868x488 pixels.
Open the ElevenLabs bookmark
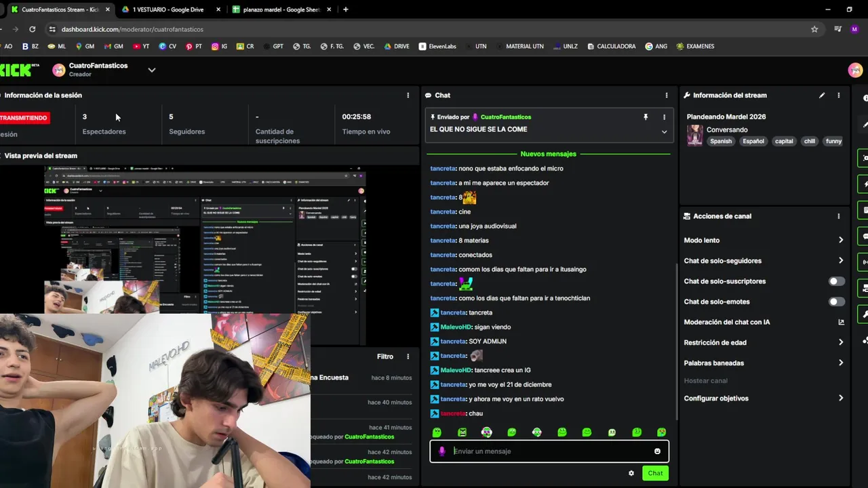437,46
